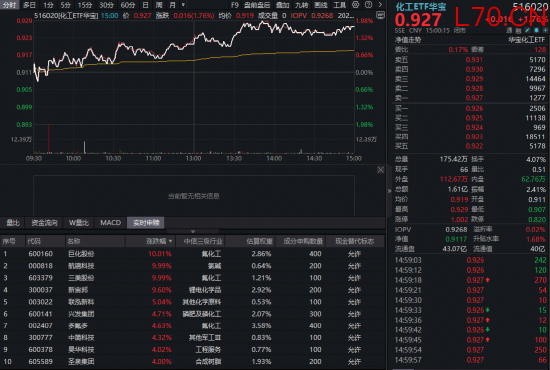Switch to the 分时 intraday chart tab

(9, 5)
